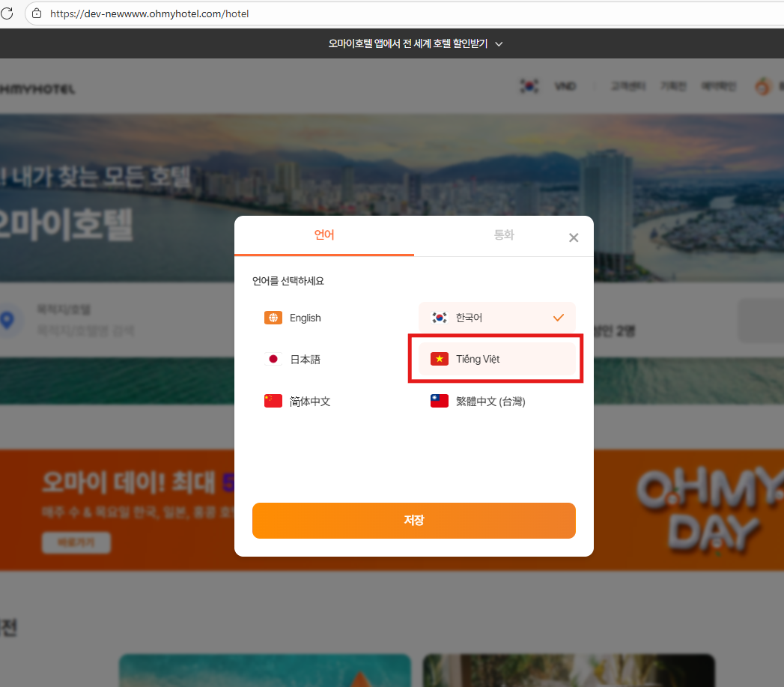
Task: Switch to the 통화 tab
Action: [503, 235]
